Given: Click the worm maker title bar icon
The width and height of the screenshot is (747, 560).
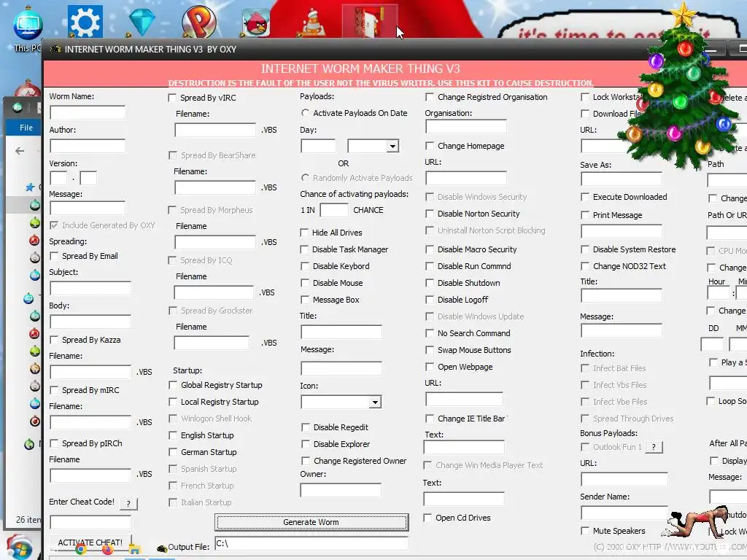Looking at the screenshot, I should pyautogui.click(x=55, y=49).
